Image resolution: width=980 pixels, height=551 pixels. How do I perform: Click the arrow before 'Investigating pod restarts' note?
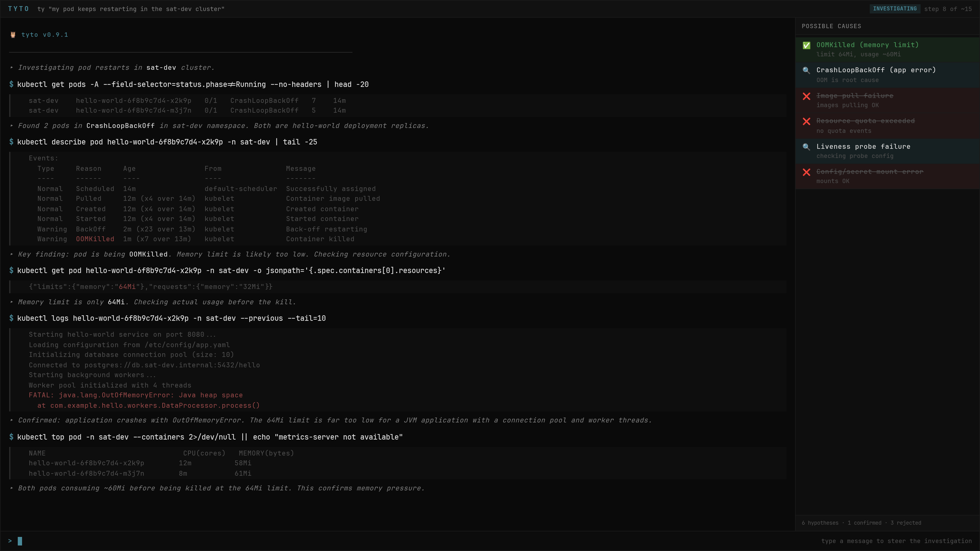(x=12, y=68)
